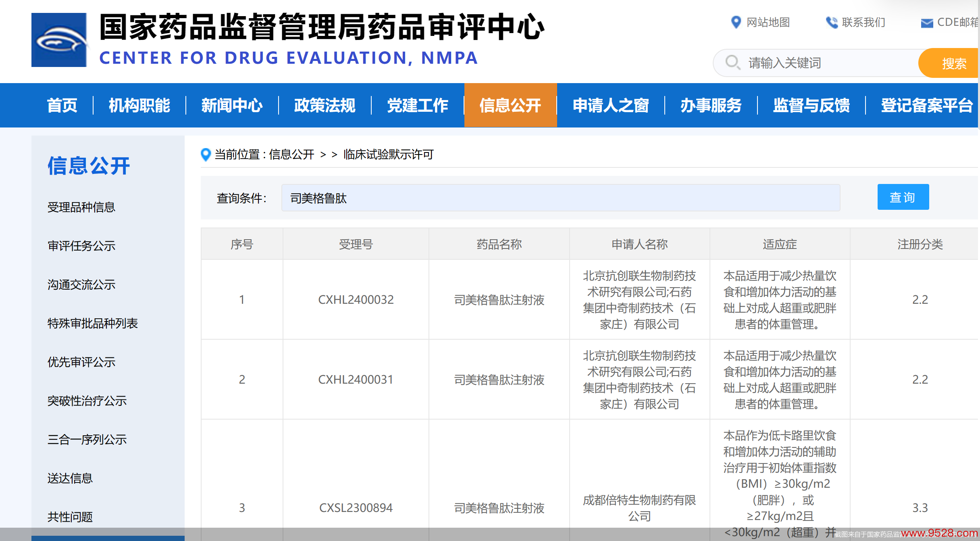Viewport: 980px width, 541px height.
Task: Click 国家药品监督管理局药品审评中心 site title
Action: (x=322, y=27)
